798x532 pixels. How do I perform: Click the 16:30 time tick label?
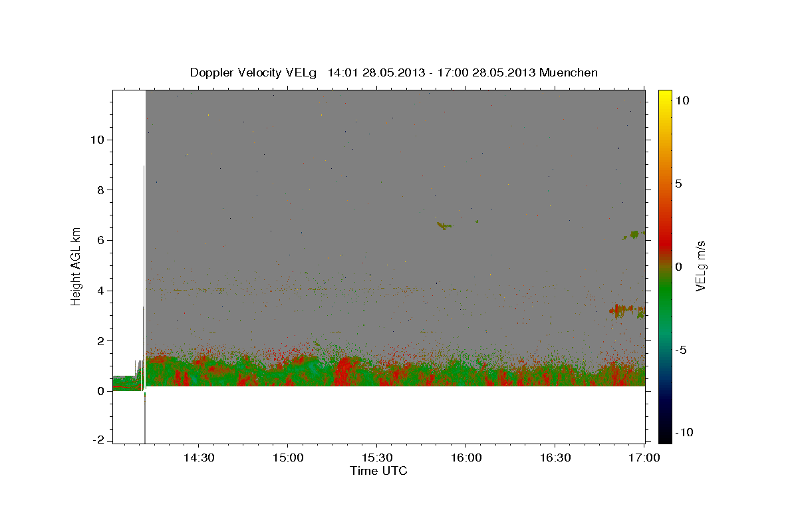[555, 458]
